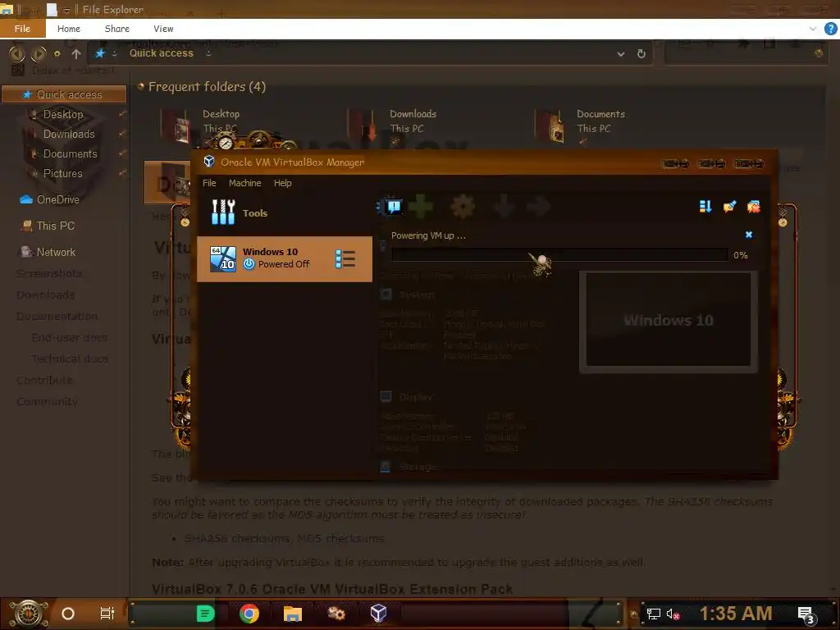Refresh the File Explorer location
Image resolution: width=840 pixels, height=630 pixels.
tap(641, 53)
